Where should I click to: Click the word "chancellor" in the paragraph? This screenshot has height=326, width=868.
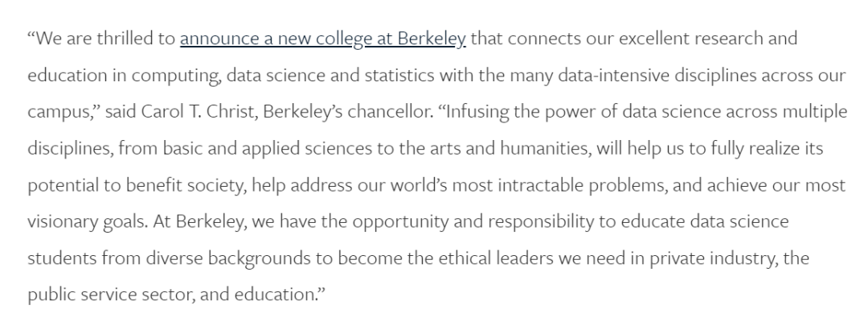[390, 112]
